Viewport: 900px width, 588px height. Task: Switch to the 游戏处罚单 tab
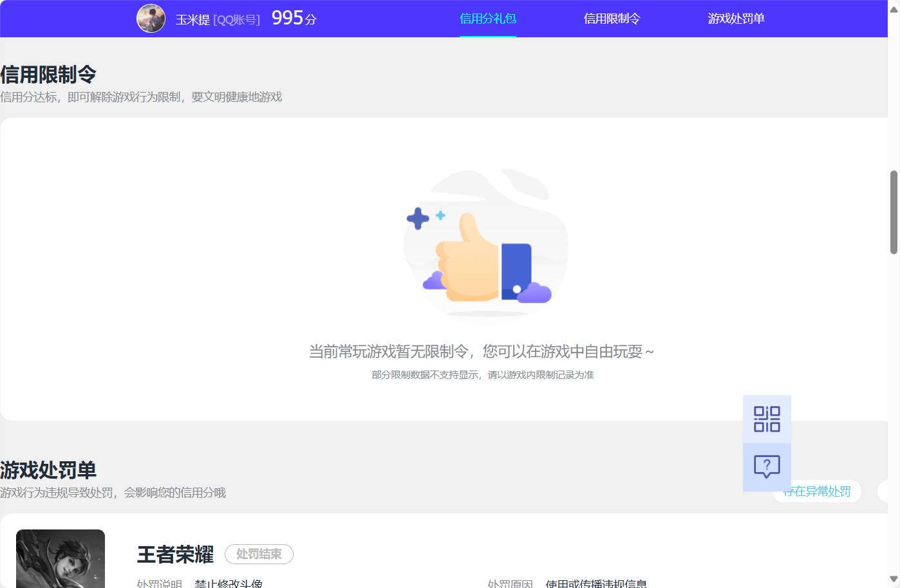[x=735, y=19]
